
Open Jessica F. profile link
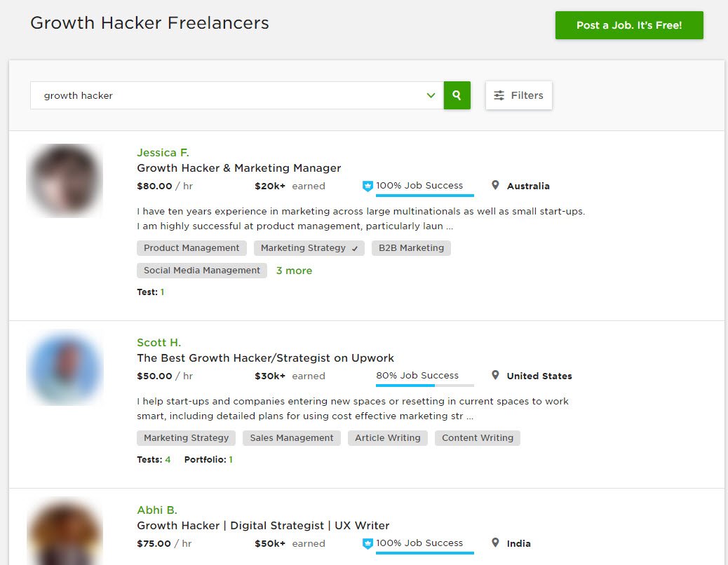(163, 153)
